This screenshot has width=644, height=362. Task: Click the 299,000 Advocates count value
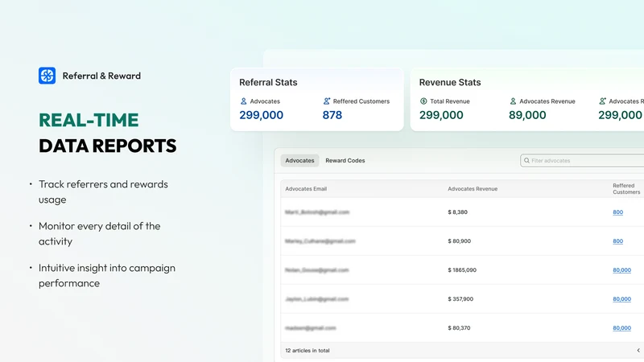click(261, 115)
